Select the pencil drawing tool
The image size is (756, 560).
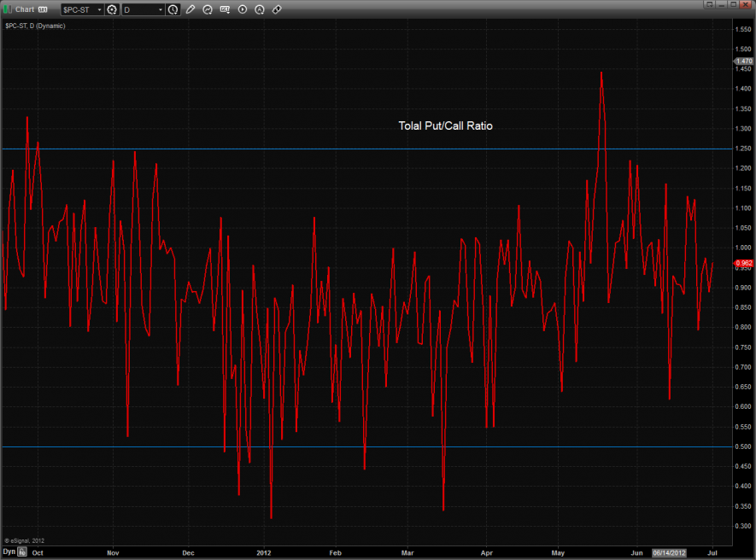(x=190, y=9)
